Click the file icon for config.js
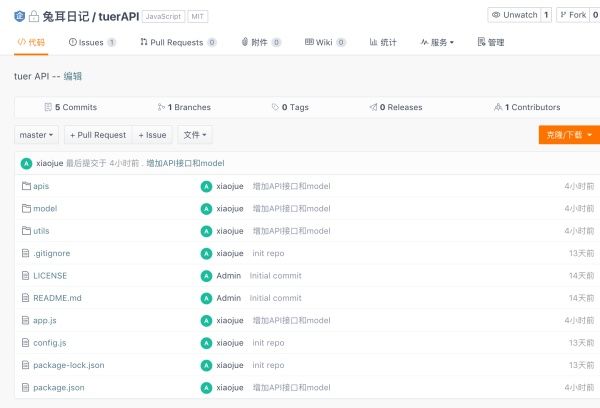Viewport: 600px width, 408px height. pyautogui.click(x=25, y=343)
